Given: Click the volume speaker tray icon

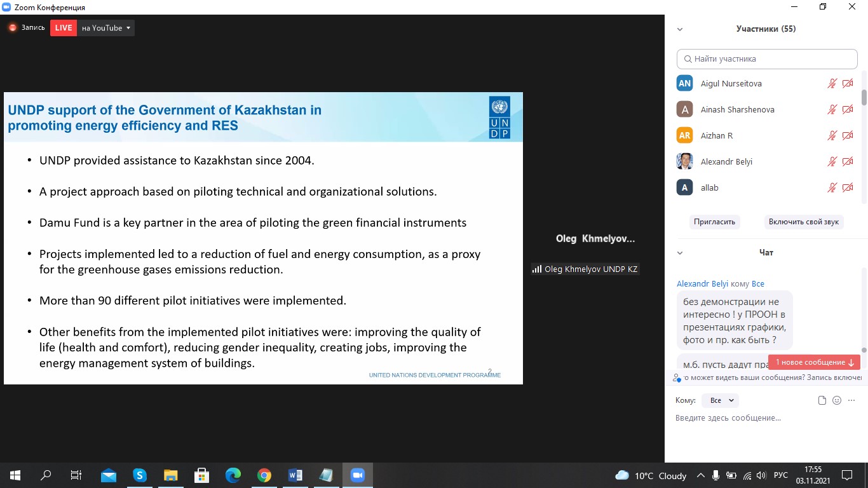Looking at the screenshot, I should pos(761,475).
